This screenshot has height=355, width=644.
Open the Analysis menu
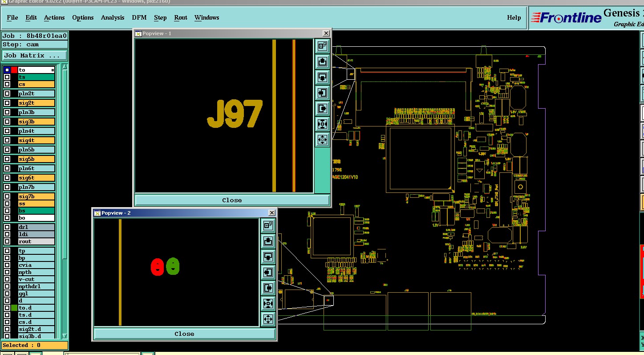(x=113, y=18)
